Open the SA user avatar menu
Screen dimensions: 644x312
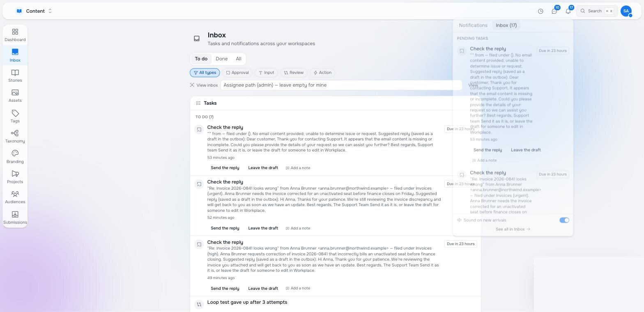pos(626,11)
